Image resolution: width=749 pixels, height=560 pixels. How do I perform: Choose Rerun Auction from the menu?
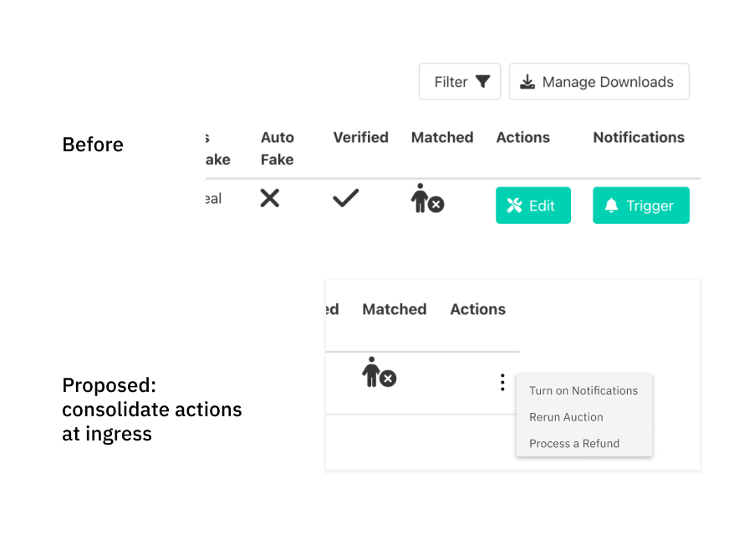[x=566, y=417]
